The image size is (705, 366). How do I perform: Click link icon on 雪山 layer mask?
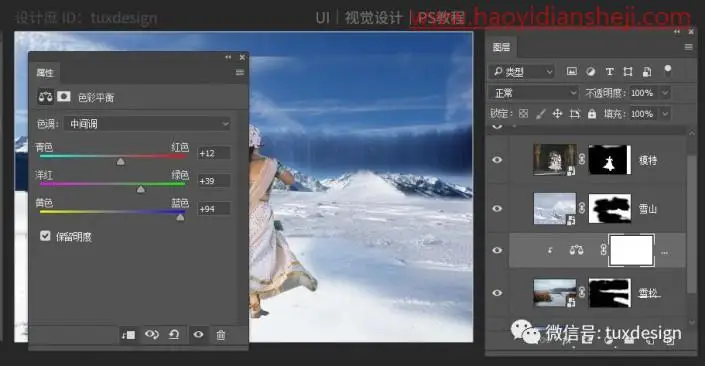click(582, 208)
